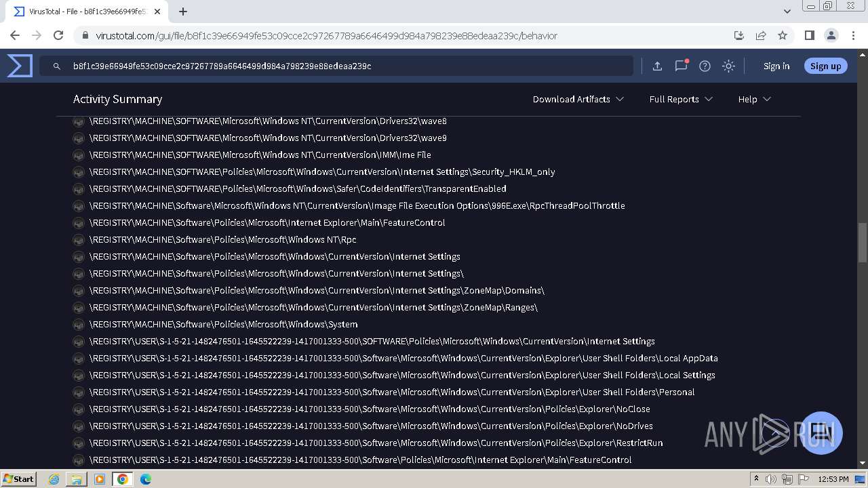Click the upload file icon
868x488 pixels.
click(657, 66)
